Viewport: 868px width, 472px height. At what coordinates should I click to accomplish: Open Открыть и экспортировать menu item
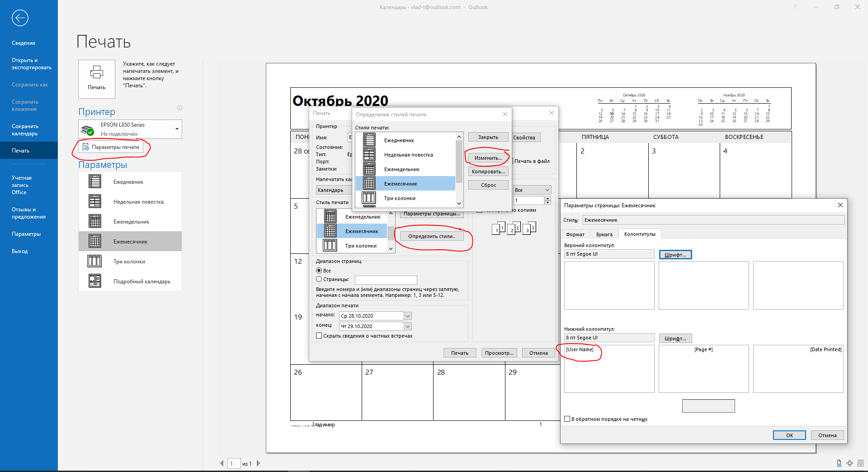(32, 64)
